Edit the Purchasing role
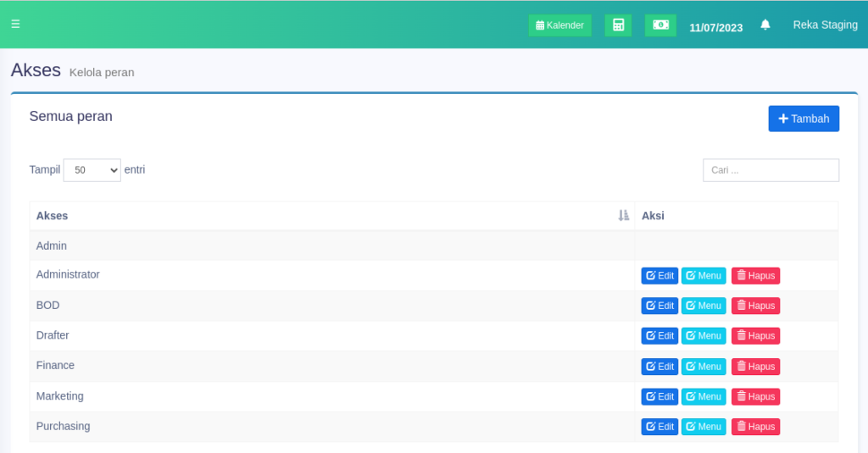868x453 pixels. pyautogui.click(x=659, y=427)
